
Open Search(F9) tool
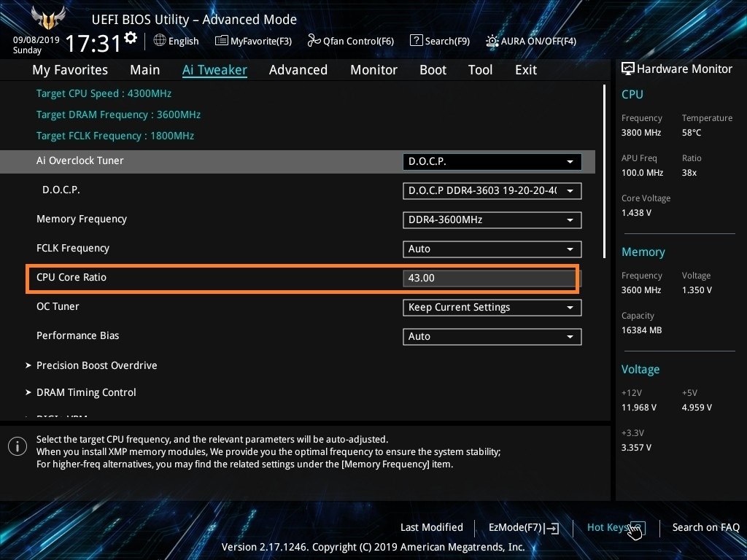440,41
